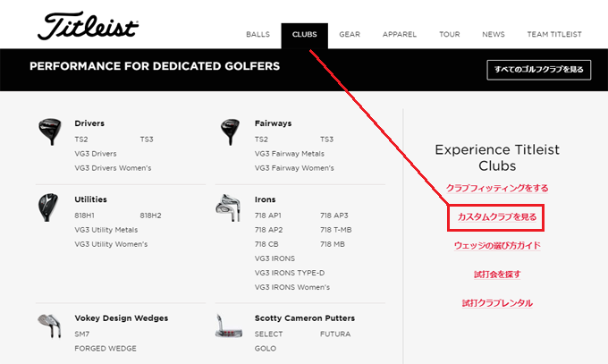
Task: Click the Vokey wedges image
Action: 50,326
